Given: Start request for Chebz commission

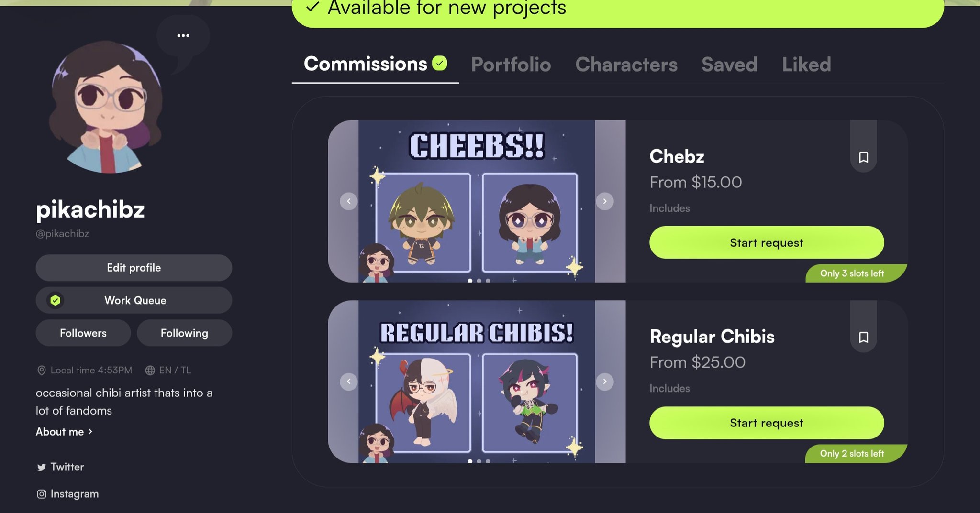Looking at the screenshot, I should 767,243.
